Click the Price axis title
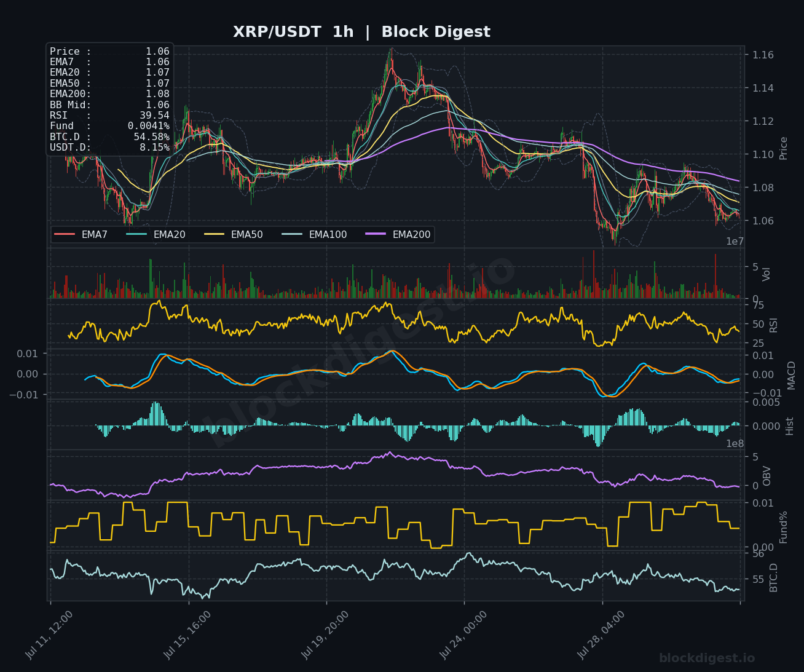Image resolution: width=804 pixels, height=672 pixels. (x=784, y=148)
